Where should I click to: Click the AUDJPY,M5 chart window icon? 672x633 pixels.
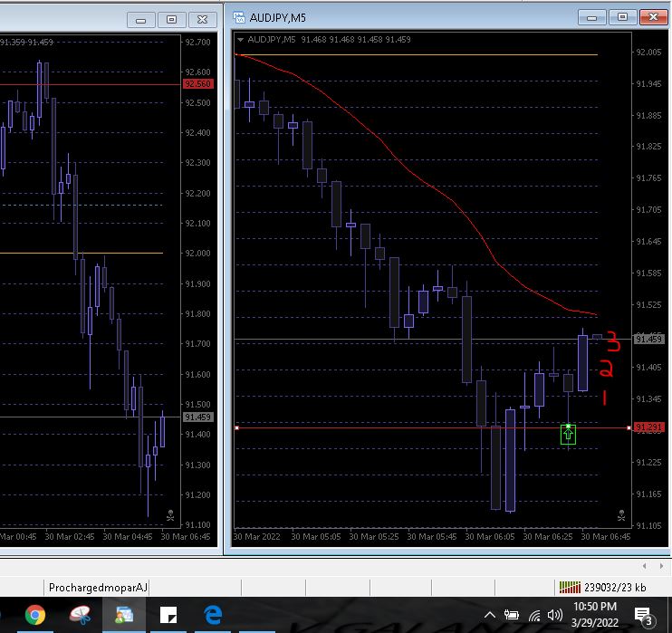(x=239, y=17)
